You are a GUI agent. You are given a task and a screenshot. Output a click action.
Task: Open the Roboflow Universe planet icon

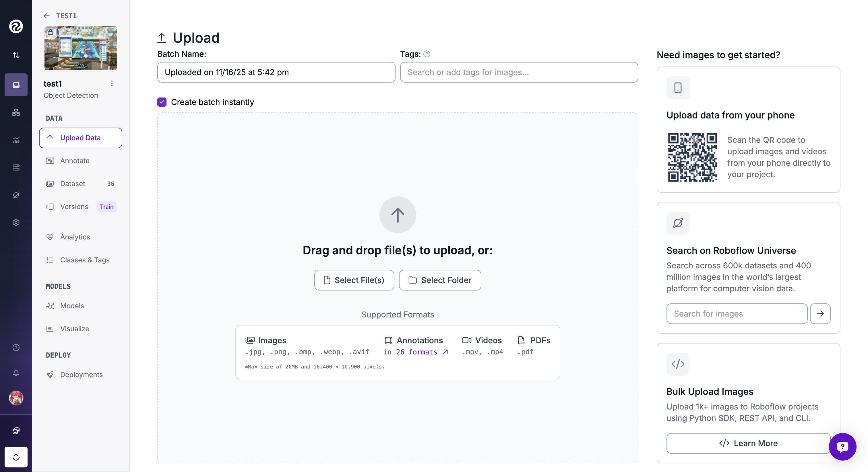[16, 195]
